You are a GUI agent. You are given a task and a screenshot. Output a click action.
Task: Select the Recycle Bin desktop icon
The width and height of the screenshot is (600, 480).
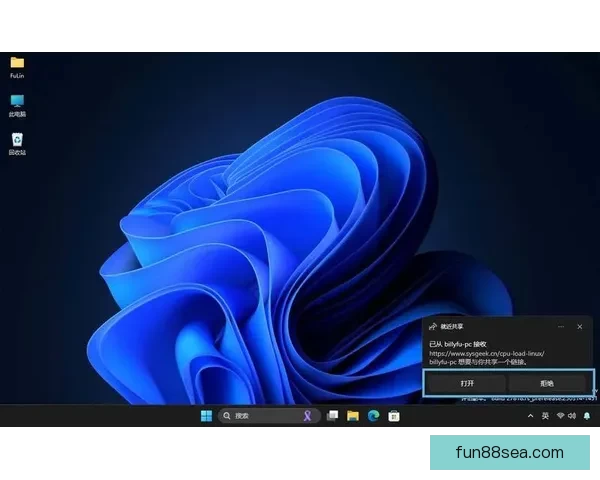[x=17, y=144]
